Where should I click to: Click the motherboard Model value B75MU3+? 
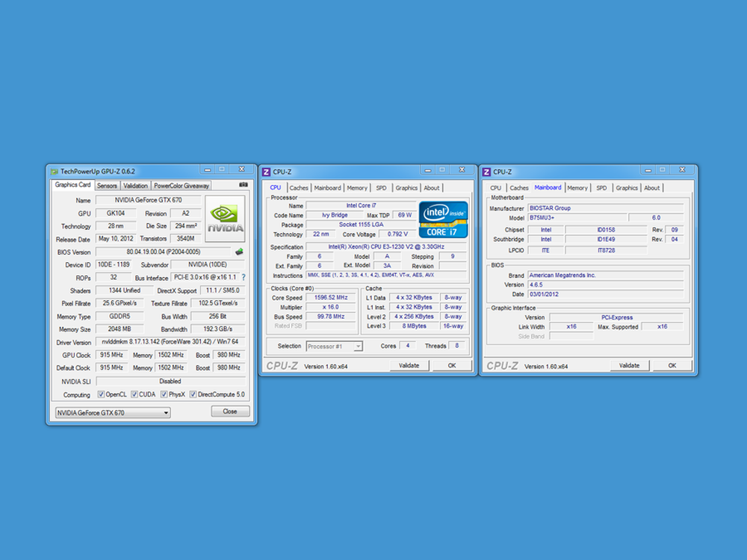tap(577, 217)
